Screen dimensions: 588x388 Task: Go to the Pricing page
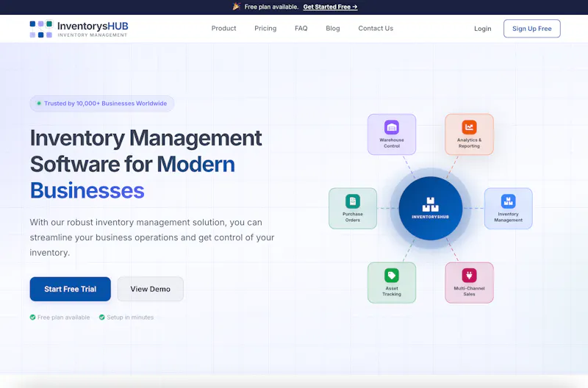tap(265, 29)
